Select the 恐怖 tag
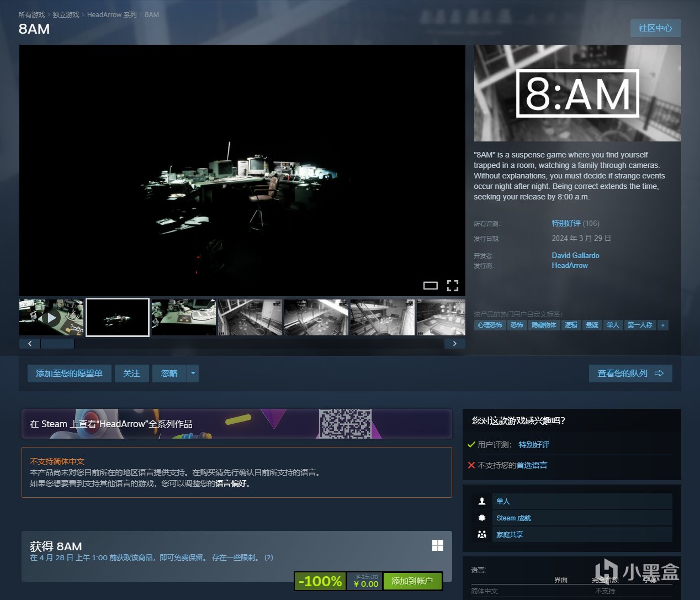Screen dimensions: 700x600 point(517,325)
